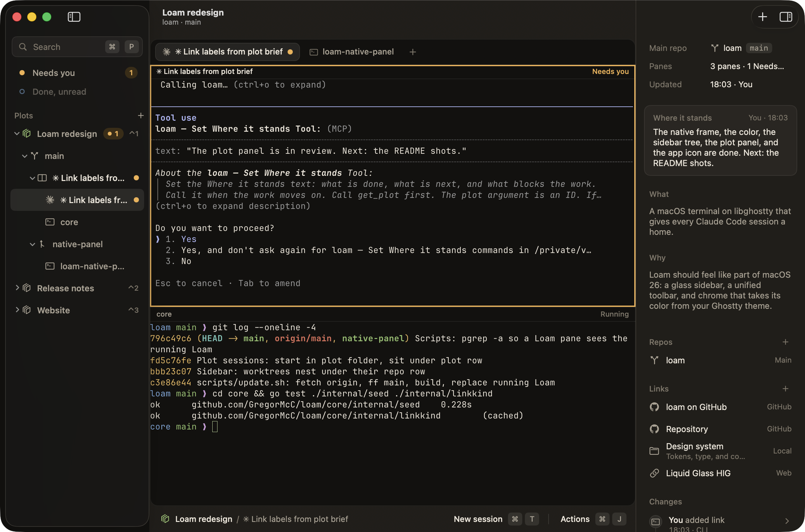Toggle the left sidebar icon

74,17
